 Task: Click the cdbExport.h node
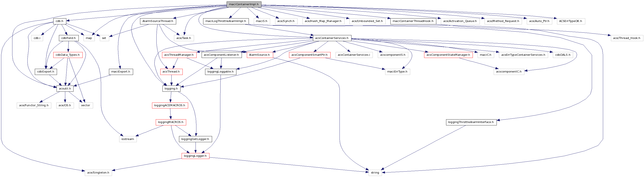(x=46, y=72)
